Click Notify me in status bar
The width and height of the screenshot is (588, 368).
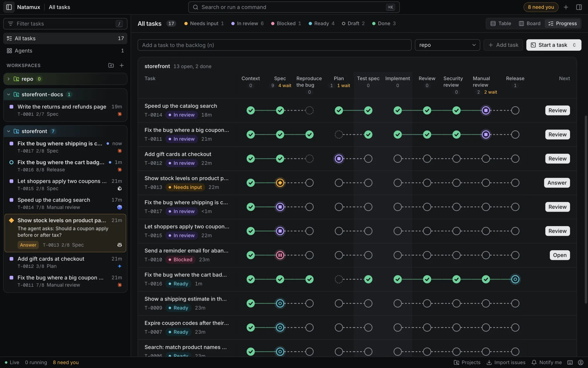(547, 362)
